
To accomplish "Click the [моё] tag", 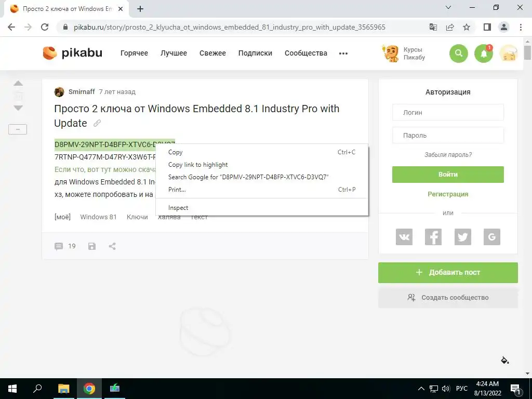I will 62,217.
